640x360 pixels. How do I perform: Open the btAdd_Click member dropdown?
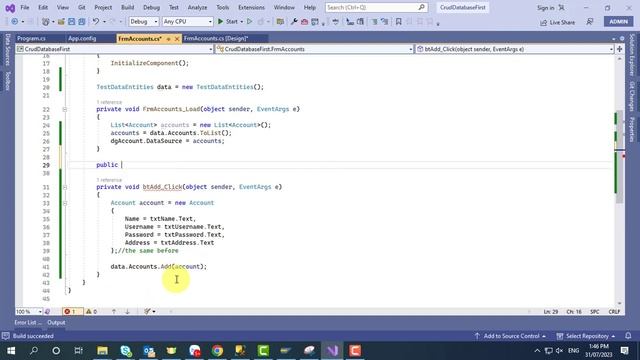(x=514, y=49)
